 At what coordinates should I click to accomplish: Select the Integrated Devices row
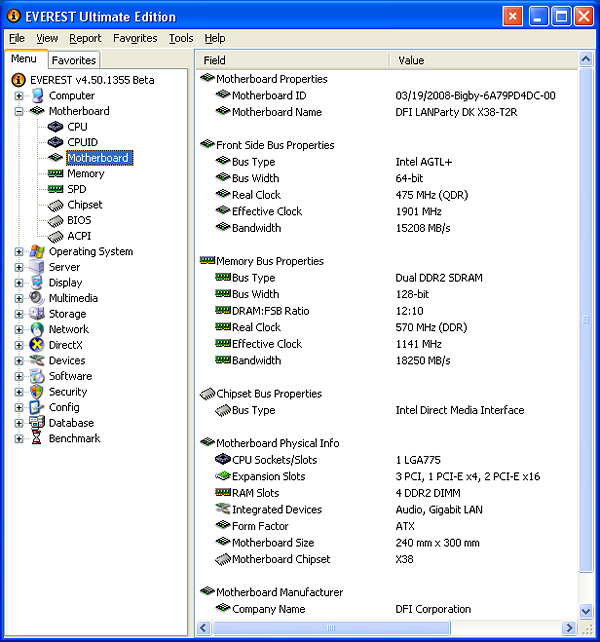387,509
